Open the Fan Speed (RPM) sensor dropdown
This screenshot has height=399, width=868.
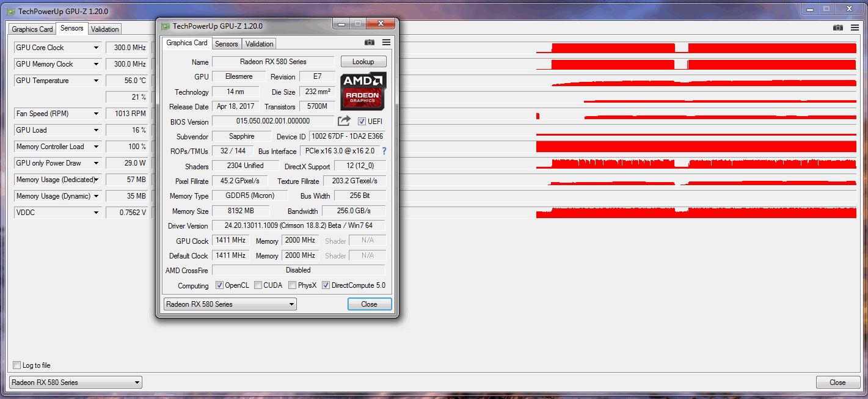click(x=96, y=114)
